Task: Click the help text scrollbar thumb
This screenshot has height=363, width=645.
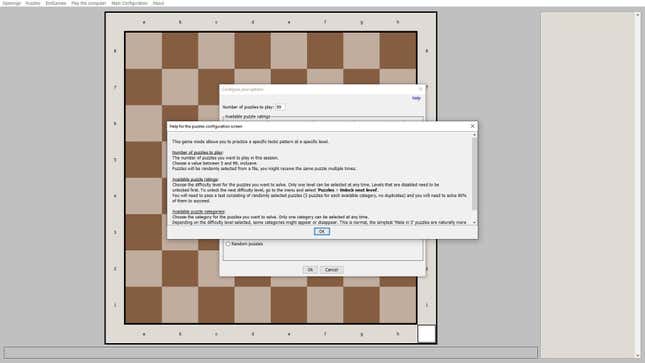Action: coord(474,174)
